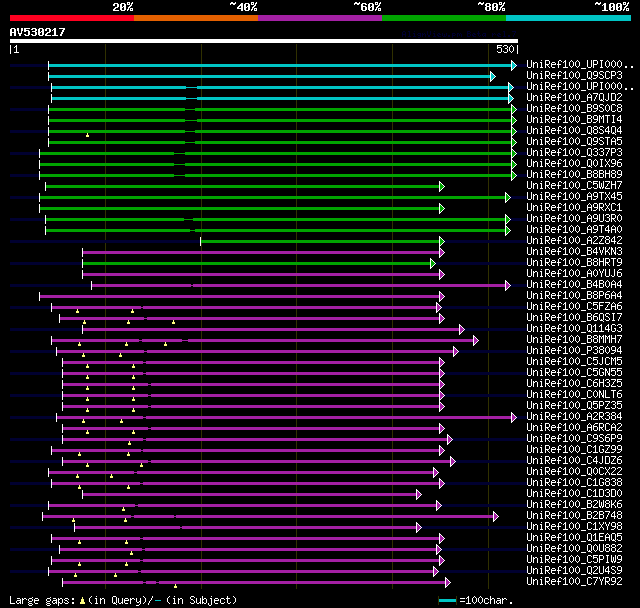Click the Large gaps legend text
The height and width of the screenshot is (608, 640).
[x=42, y=601]
